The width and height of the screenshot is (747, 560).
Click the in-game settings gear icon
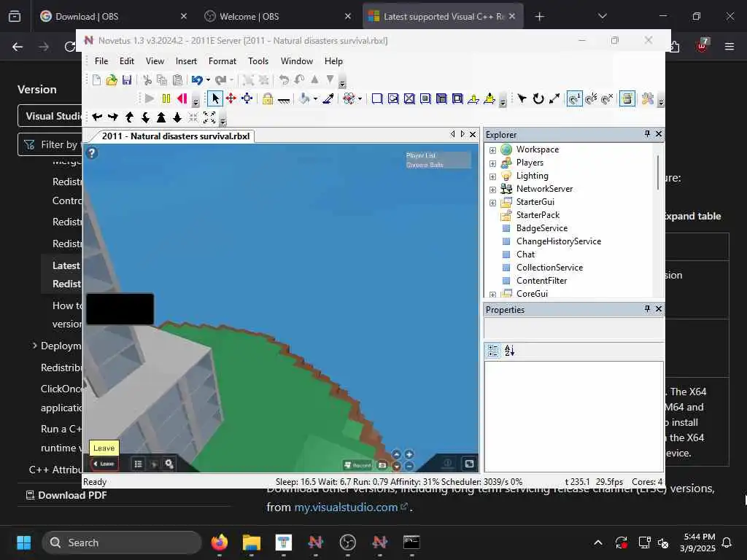169,464
